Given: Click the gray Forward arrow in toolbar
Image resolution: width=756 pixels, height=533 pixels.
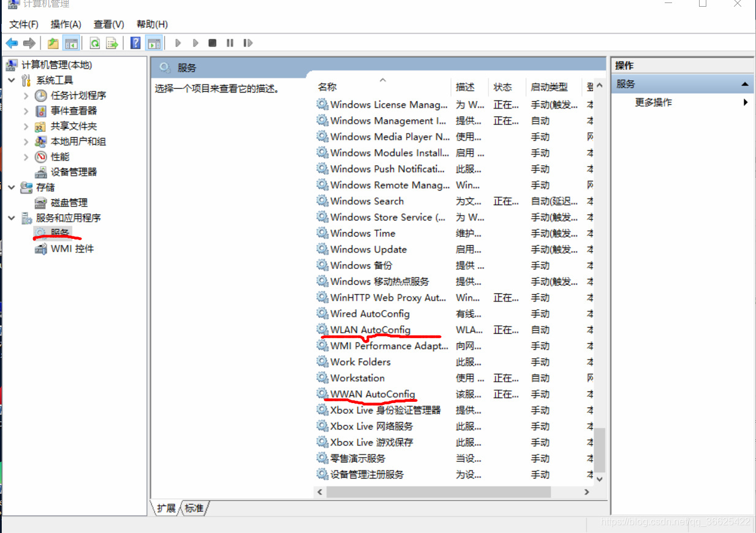Looking at the screenshot, I should pos(29,43).
